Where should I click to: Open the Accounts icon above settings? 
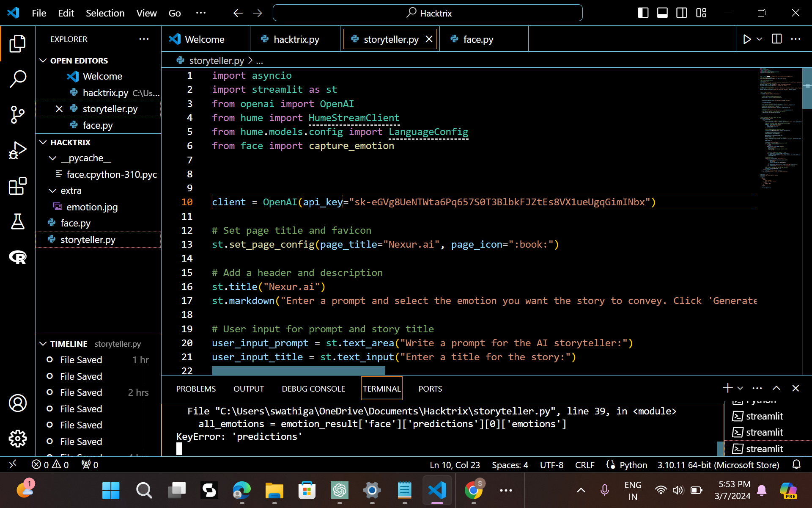click(17, 403)
